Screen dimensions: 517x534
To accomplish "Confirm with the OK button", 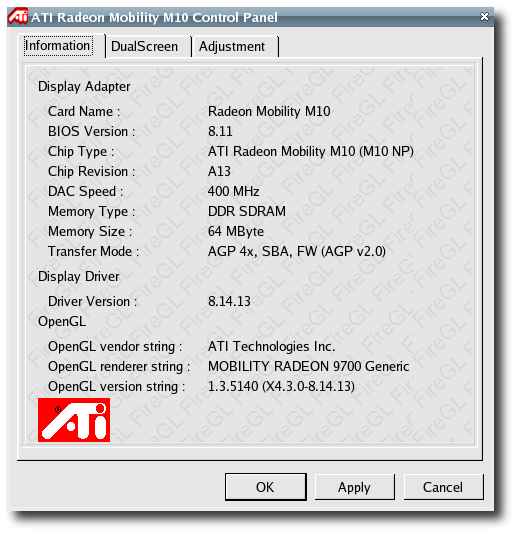I will tap(266, 487).
